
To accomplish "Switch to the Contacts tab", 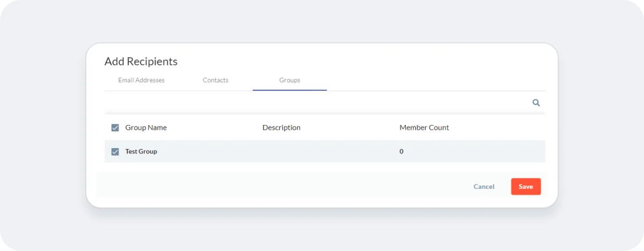I will click(x=216, y=80).
